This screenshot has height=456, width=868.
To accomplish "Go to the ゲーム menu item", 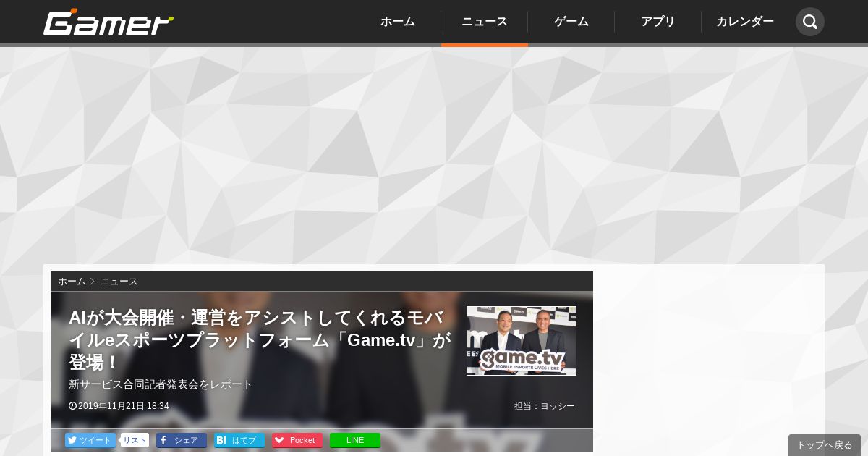I will point(571,22).
